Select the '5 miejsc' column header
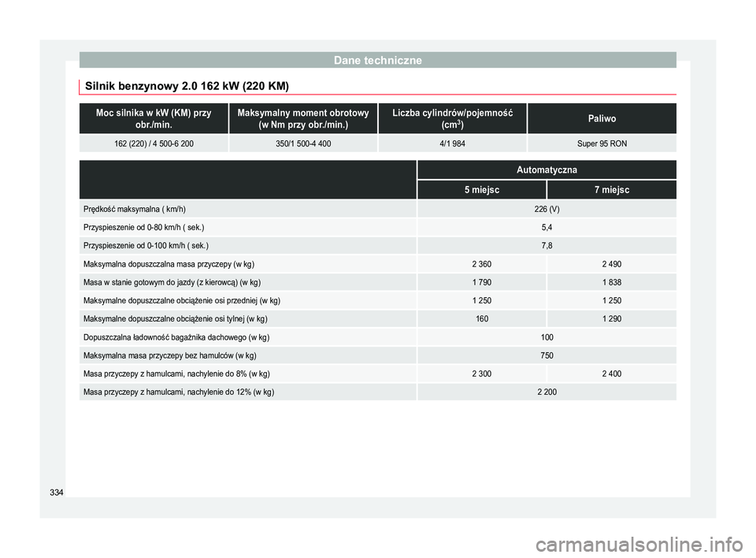The height and width of the screenshot is (558, 756). point(481,191)
